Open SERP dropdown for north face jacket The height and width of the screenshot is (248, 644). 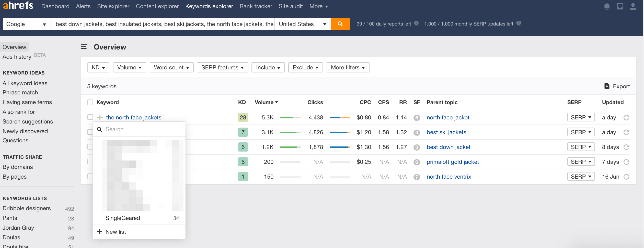pos(581,117)
